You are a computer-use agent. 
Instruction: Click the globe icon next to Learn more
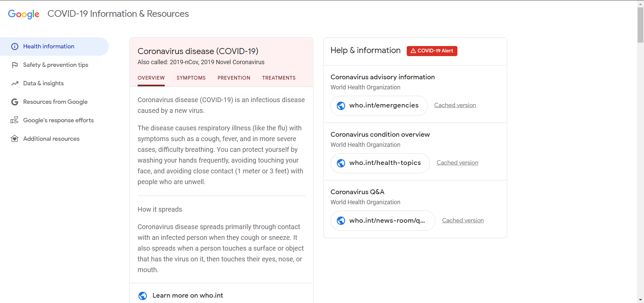(x=143, y=296)
